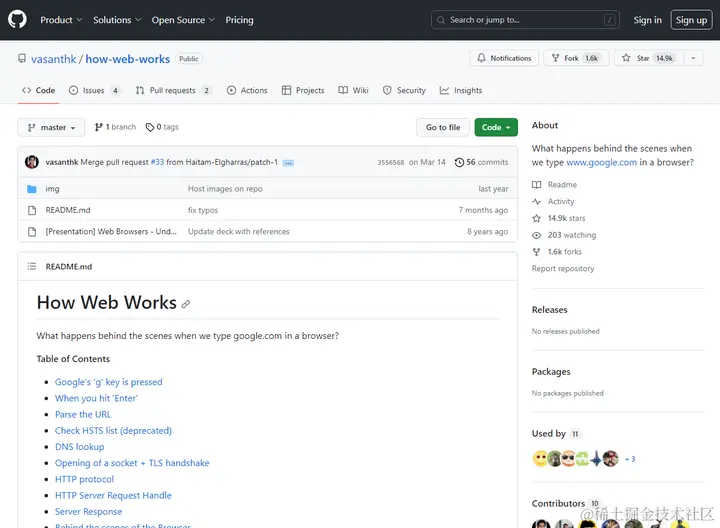Jump to HTTP protocol section

84,479
